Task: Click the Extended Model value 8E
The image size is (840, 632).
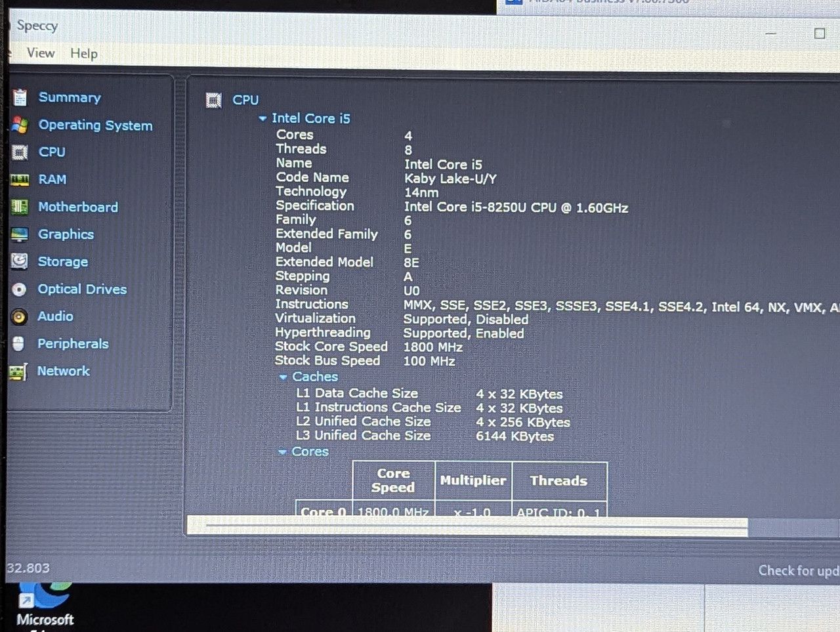Action: point(411,263)
